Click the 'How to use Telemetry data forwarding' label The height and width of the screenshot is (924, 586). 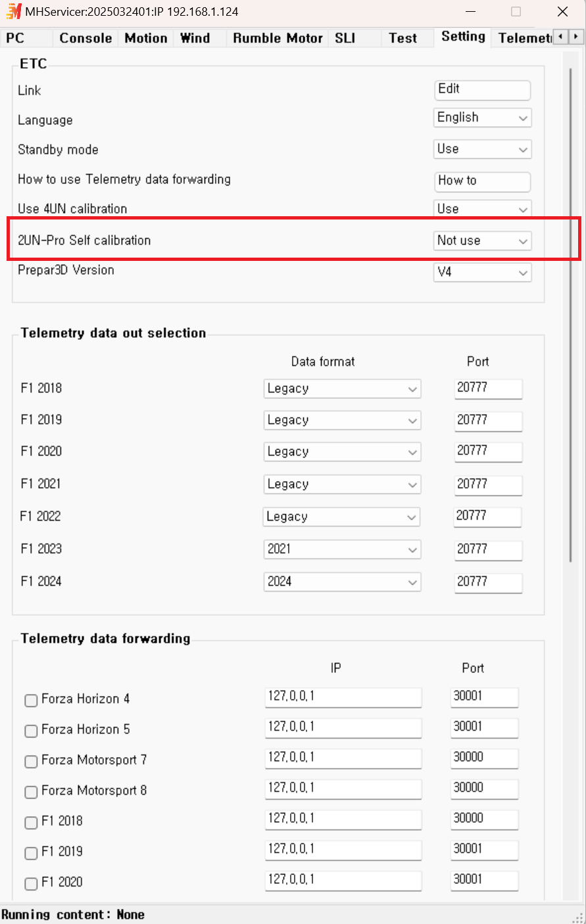pos(124,179)
